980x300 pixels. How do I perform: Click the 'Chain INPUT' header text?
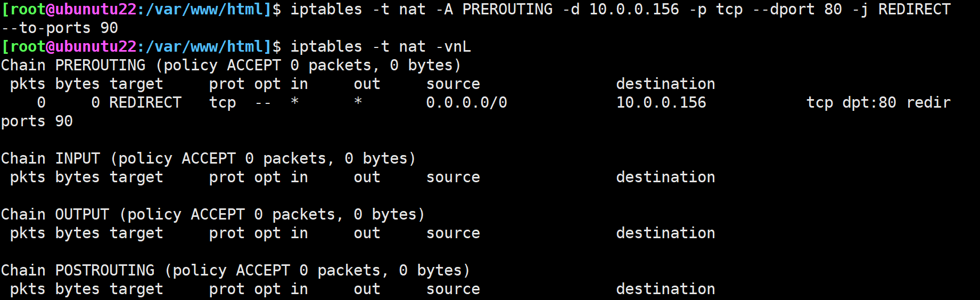click(x=51, y=158)
